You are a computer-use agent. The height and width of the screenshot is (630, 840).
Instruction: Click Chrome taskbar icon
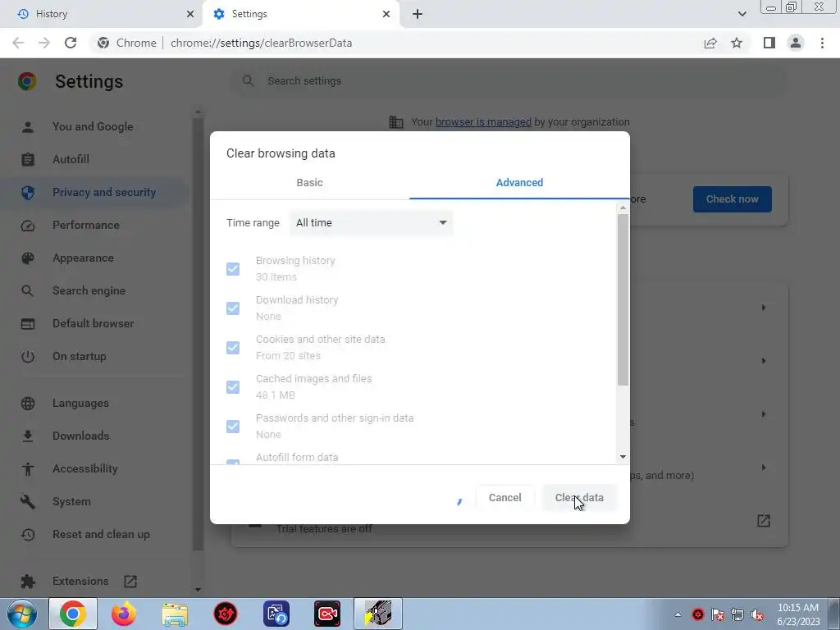[x=73, y=614]
